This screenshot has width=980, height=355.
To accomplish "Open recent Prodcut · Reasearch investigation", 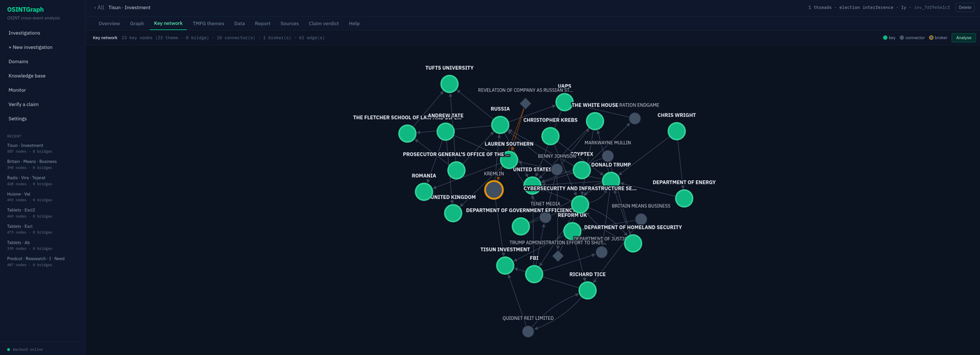I will pyautogui.click(x=43, y=261).
